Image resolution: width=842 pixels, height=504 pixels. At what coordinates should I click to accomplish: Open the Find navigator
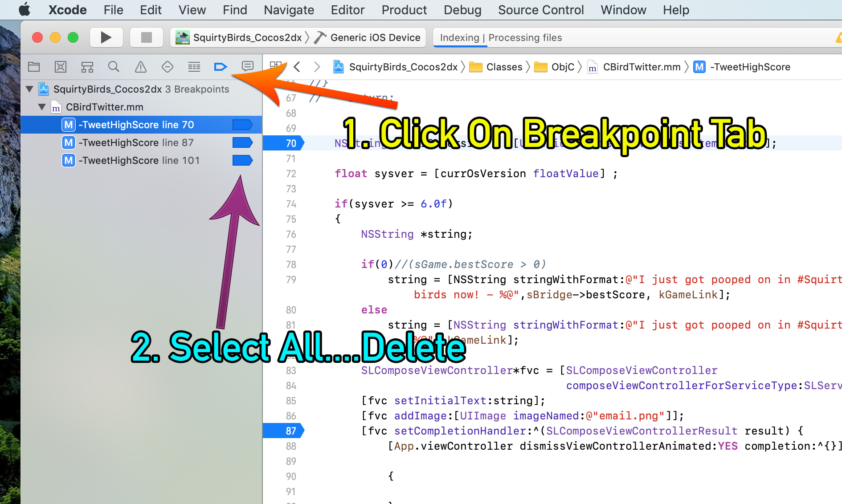coord(114,67)
